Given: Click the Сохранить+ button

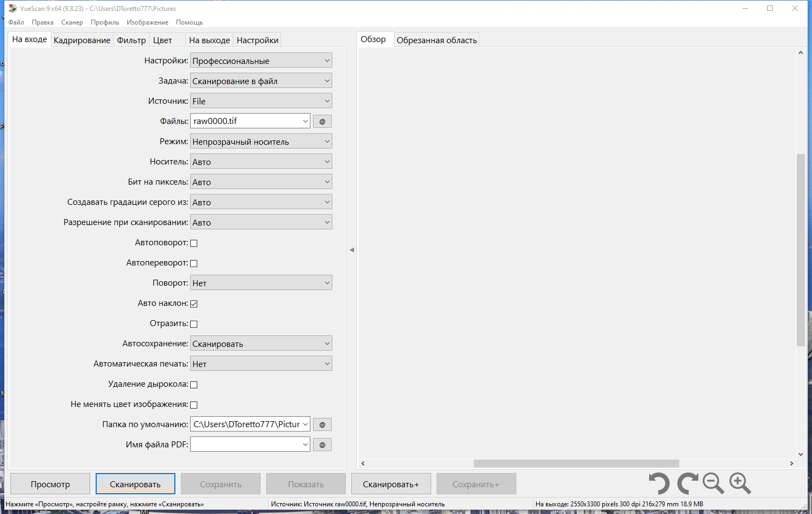Looking at the screenshot, I should tap(476, 484).
